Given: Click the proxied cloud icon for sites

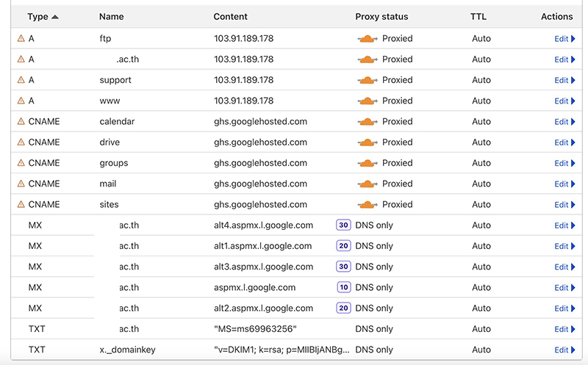Looking at the screenshot, I should 367,204.
